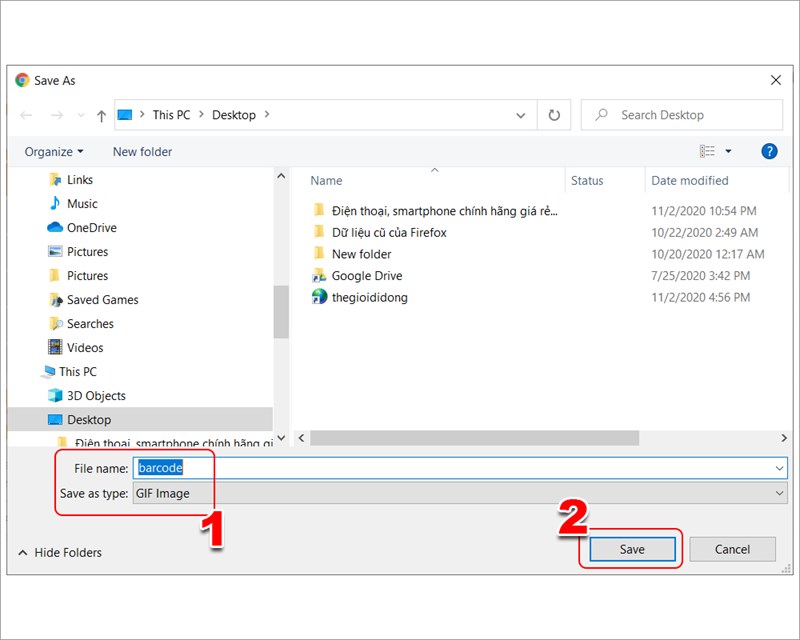This screenshot has width=800, height=640.
Task: Expand the address bar path dropdown
Action: [x=521, y=115]
